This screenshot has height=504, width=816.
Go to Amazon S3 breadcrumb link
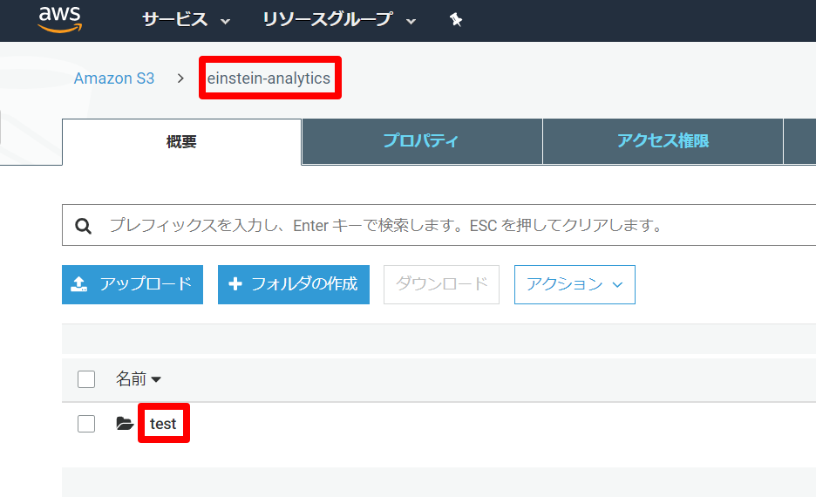(114, 78)
